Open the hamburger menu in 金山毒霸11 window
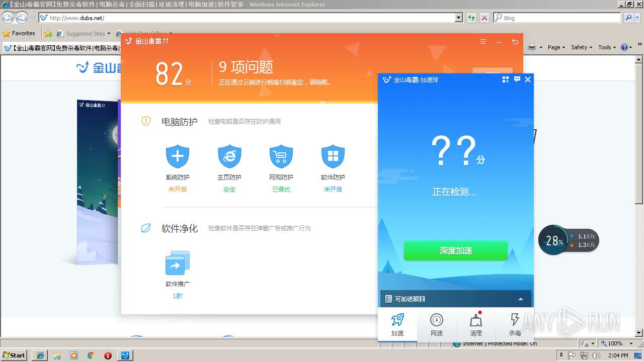This screenshot has height=362, width=644. 483,42
